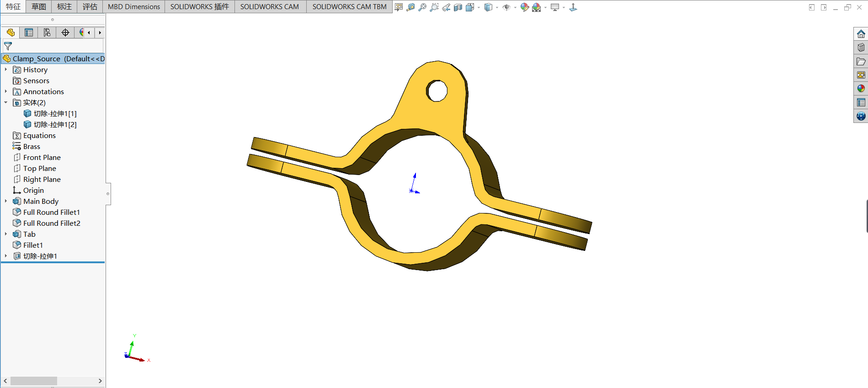
Task: Open the Display Style dropdown arrow
Action: tap(497, 8)
